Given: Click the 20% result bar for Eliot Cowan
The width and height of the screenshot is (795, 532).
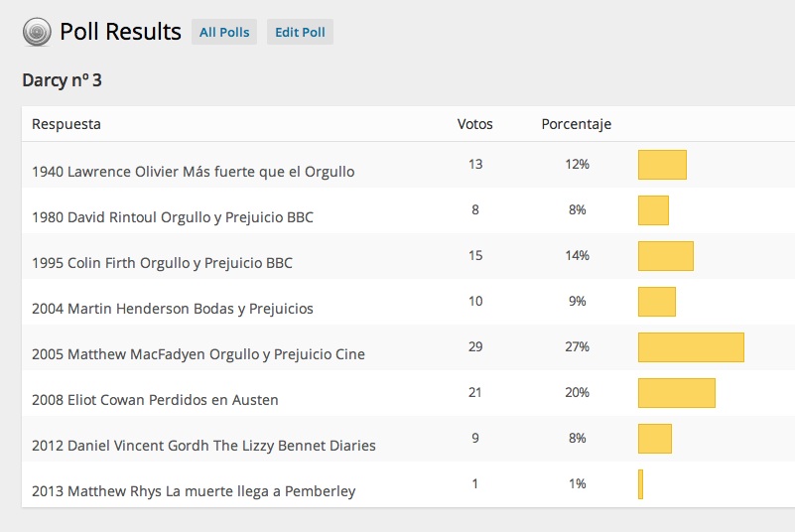Looking at the screenshot, I should tap(676, 393).
